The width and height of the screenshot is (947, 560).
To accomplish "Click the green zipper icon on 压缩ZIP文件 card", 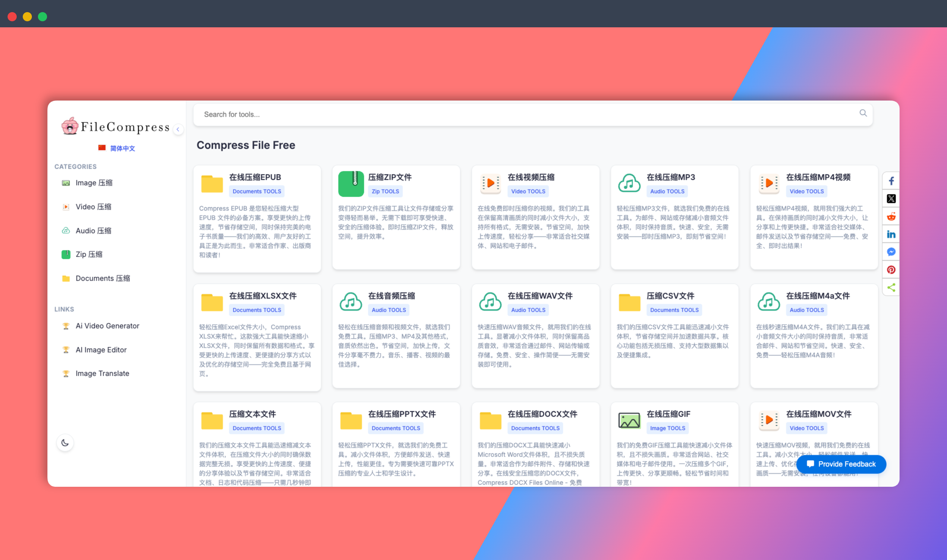I will click(351, 184).
